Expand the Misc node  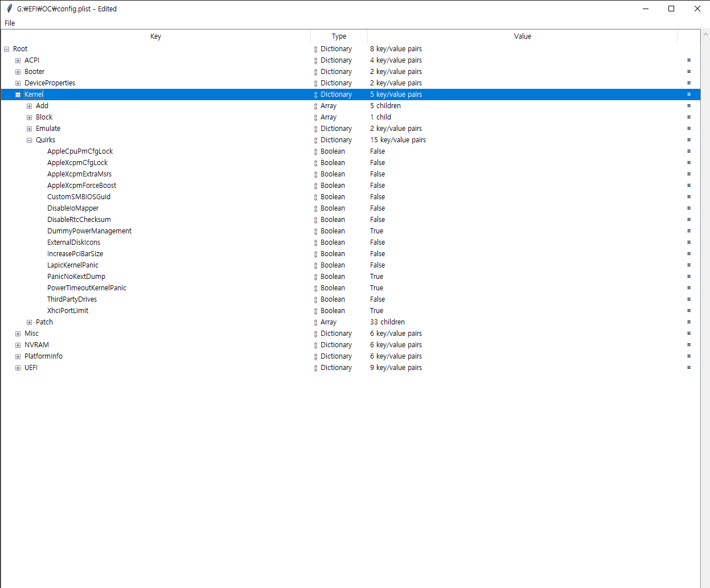(18, 334)
